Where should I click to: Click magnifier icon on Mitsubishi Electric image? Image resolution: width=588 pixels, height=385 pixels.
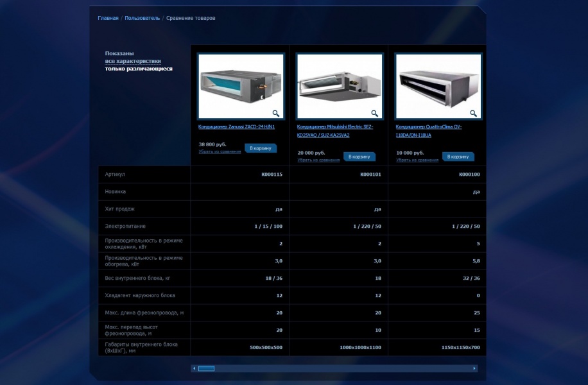[374, 113]
